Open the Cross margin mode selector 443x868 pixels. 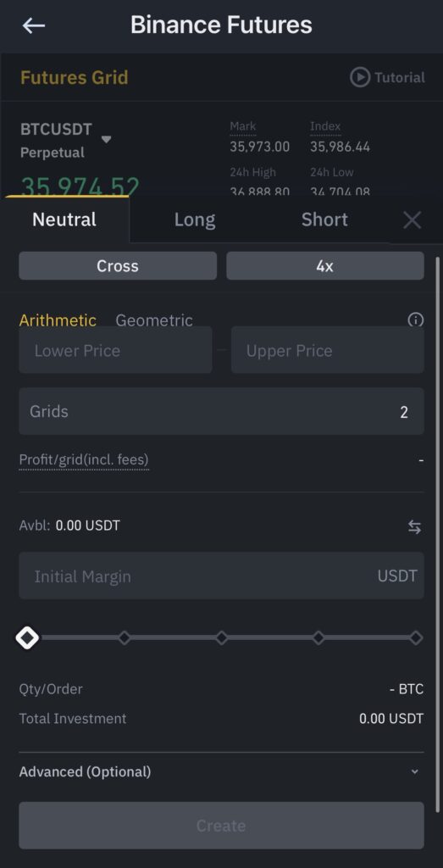[x=118, y=265]
